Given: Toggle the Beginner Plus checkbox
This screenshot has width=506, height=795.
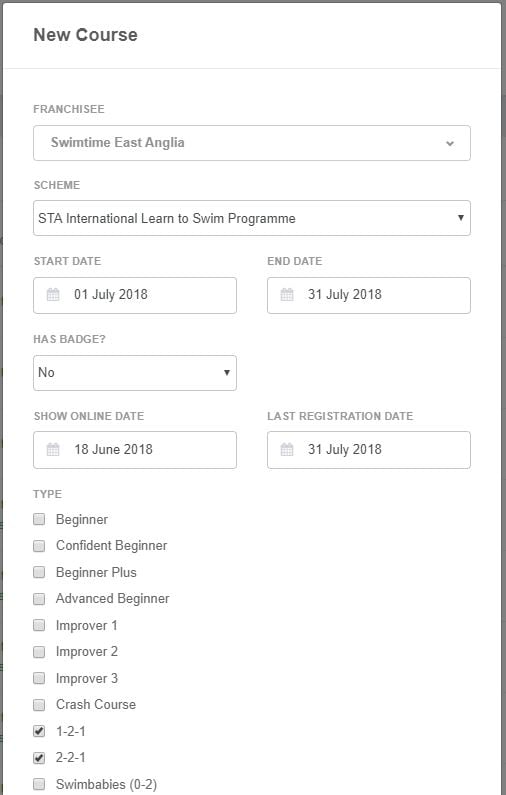Looking at the screenshot, I should pos(39,572).
